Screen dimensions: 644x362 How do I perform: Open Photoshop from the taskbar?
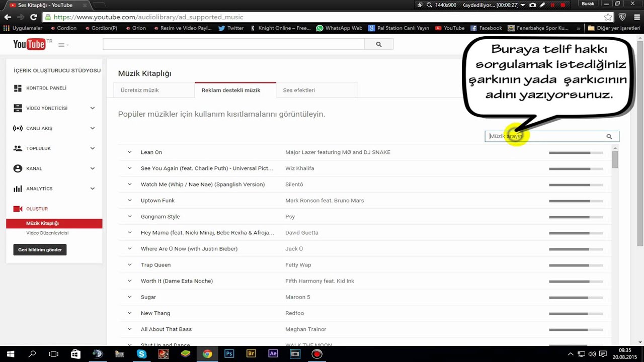pos(229,353)
